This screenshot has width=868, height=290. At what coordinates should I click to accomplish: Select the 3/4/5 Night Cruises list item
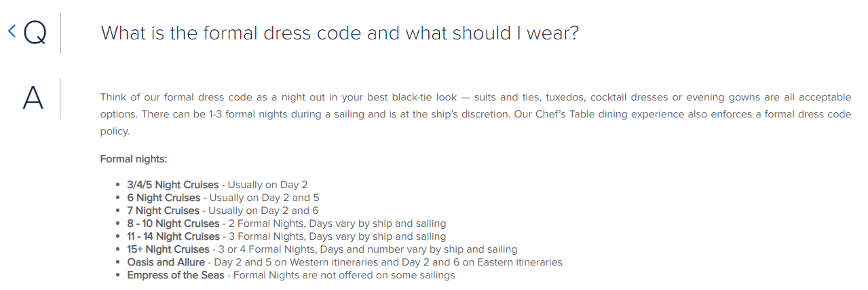pos(217,185)
